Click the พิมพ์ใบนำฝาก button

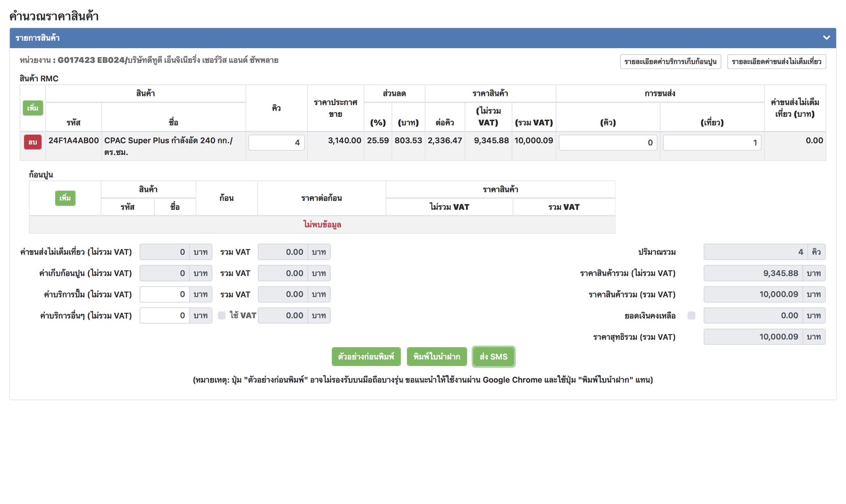[437, 357]
